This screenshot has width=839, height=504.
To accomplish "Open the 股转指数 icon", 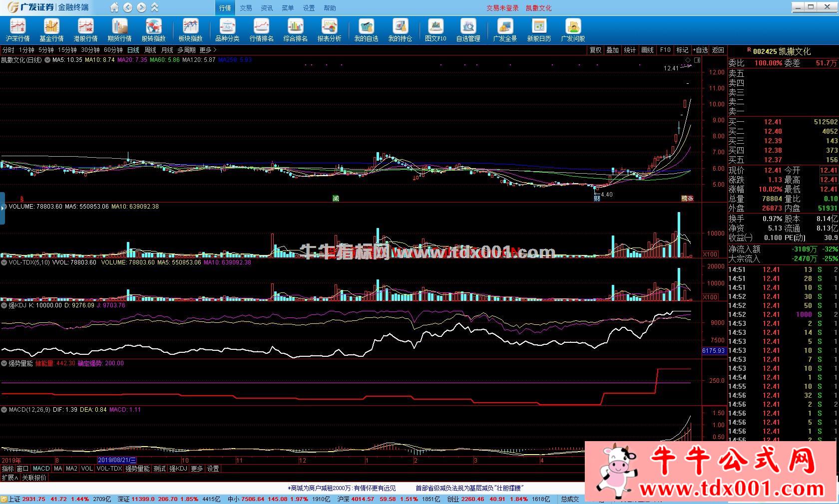I will pyautogui.click(x=153, y=30).
